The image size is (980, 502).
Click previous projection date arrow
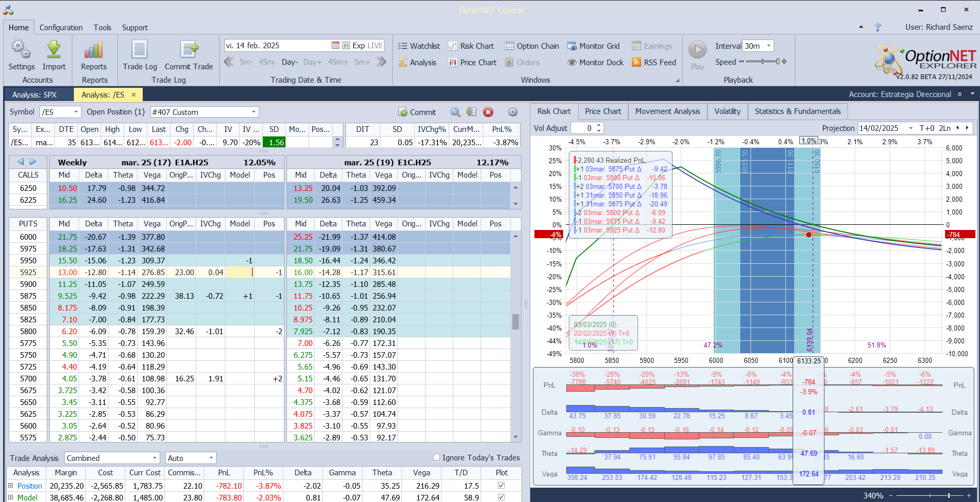pos(957,128)
